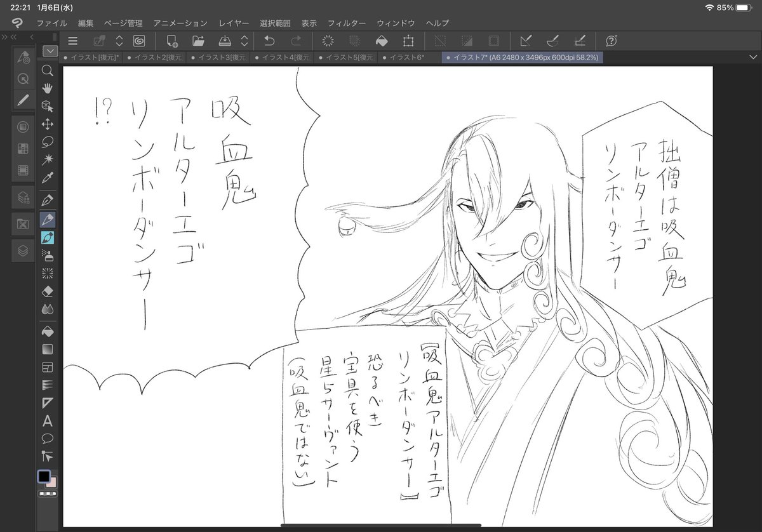Open the Timeline filmstrip palette icon

coord(23,170)
